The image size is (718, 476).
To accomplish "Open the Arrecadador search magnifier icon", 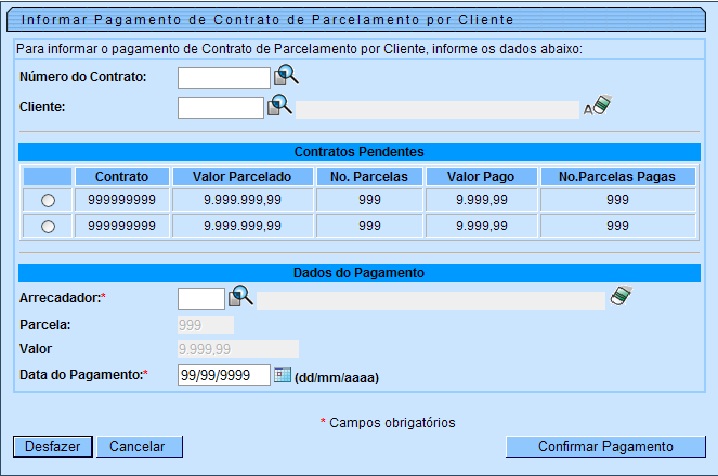I will click(240, 297).
